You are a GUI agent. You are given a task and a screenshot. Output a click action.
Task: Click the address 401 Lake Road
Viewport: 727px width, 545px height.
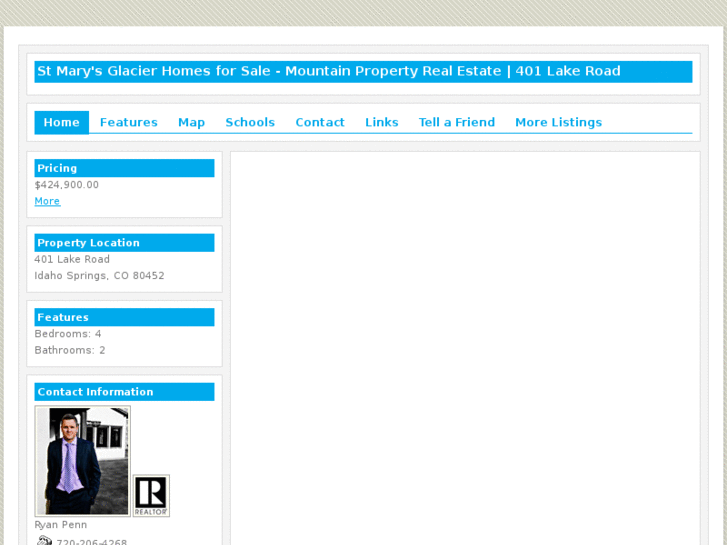pyautogui.click(x=72, y=259)
